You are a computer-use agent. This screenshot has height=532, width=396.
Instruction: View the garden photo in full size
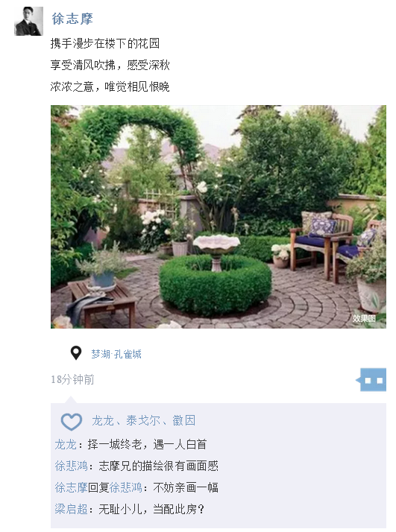point(219,217)
